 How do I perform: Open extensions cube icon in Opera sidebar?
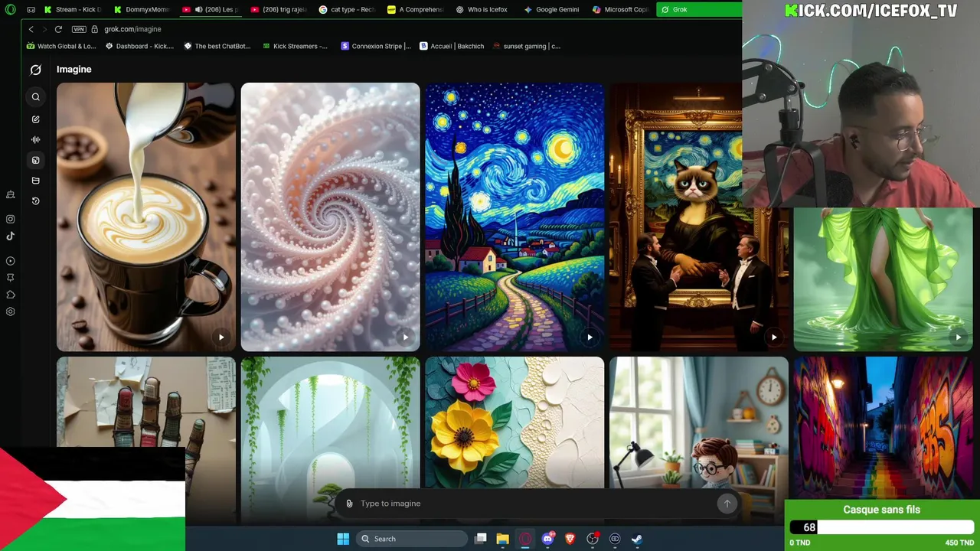(x=10, y=295)
